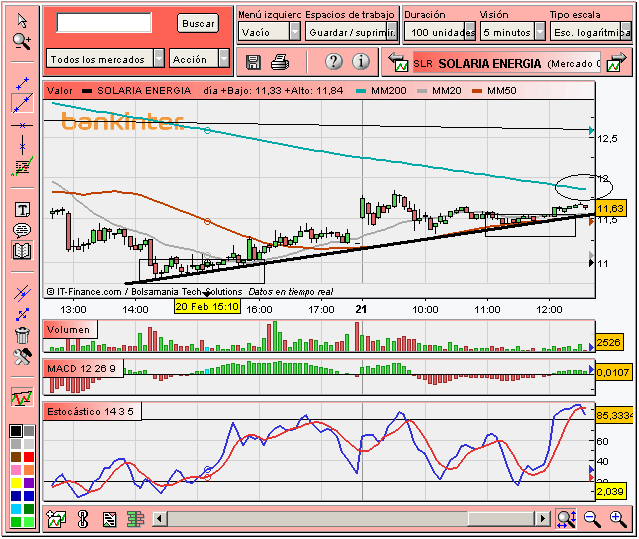Click the 2526 volume value label
This screenshot has width=639, height=539.
[609, 342]
